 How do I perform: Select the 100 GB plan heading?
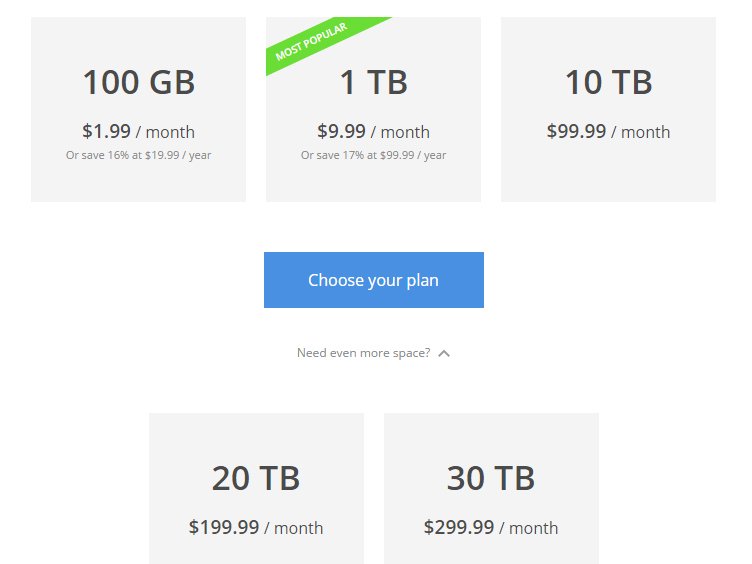138,83
